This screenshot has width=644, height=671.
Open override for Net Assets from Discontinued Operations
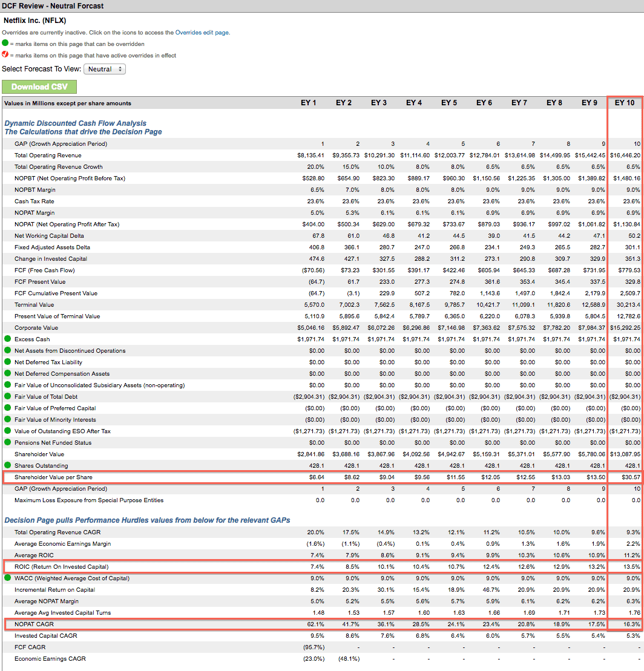point(7,350)
